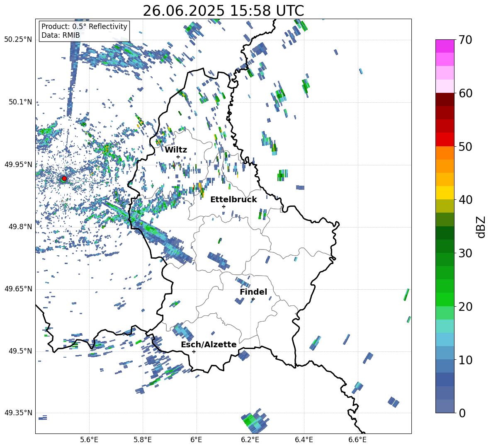Click the 49.95°N latitude label
This screenshot has width=491, height=448.
click(x=18, y=164)
